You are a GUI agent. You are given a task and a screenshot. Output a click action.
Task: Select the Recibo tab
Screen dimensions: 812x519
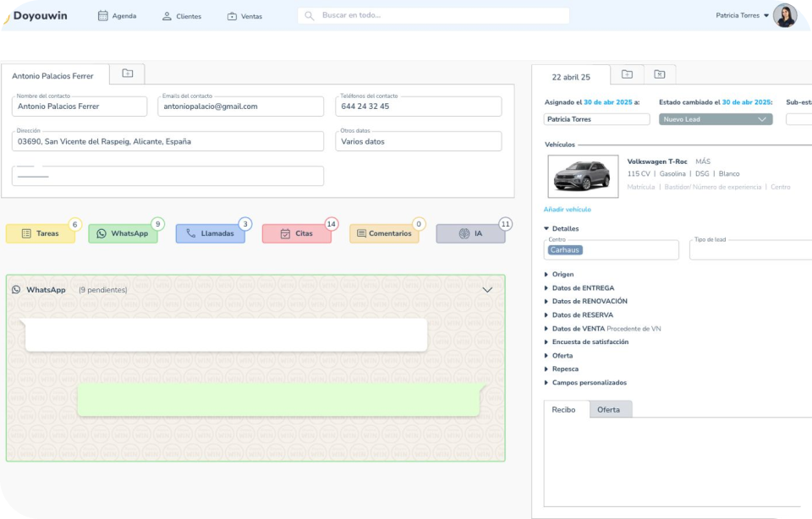(x=563, y=410)
